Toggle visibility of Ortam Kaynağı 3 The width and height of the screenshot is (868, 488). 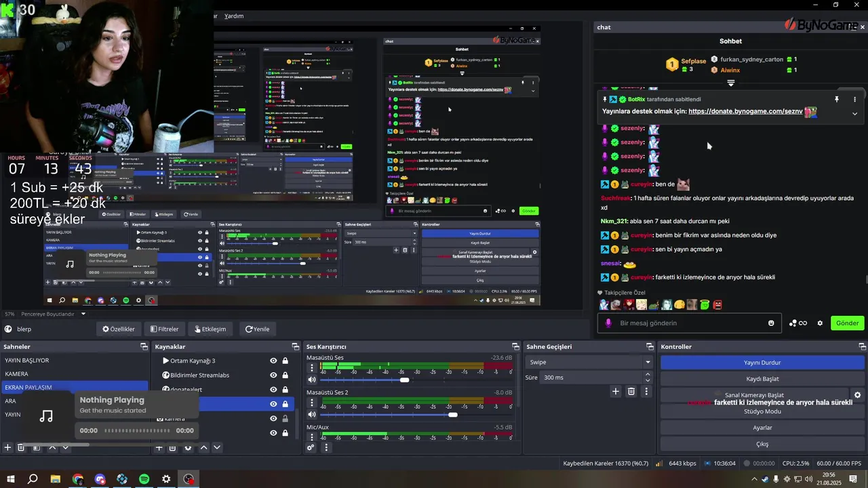point(273,361)
